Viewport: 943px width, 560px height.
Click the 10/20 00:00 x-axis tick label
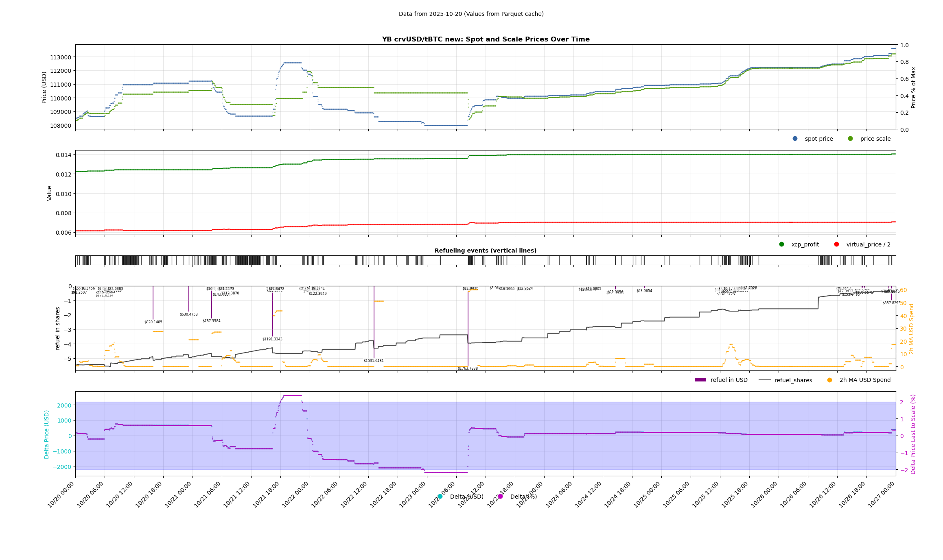click(x=61, y=494)
